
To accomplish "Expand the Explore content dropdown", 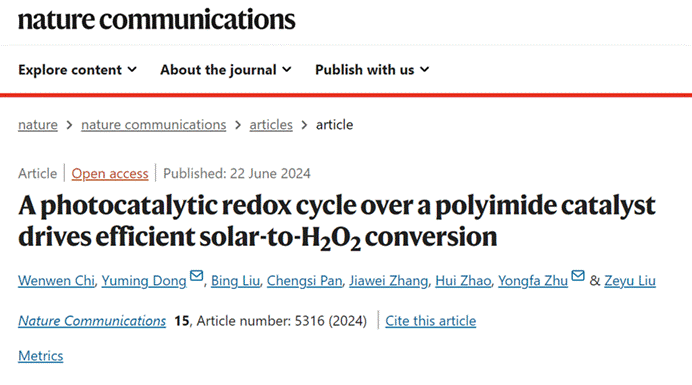I will [x=78, y=70].
